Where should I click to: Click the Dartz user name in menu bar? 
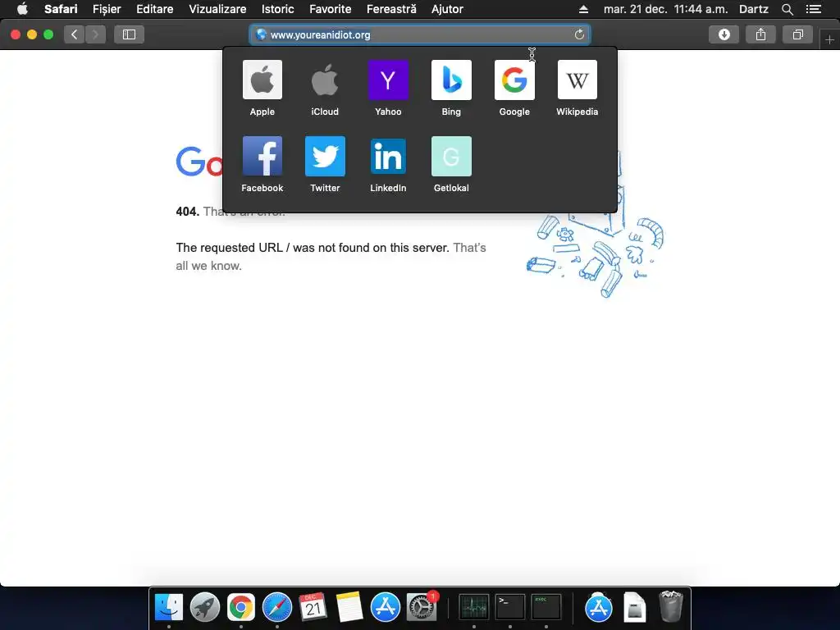pos(753,9)
